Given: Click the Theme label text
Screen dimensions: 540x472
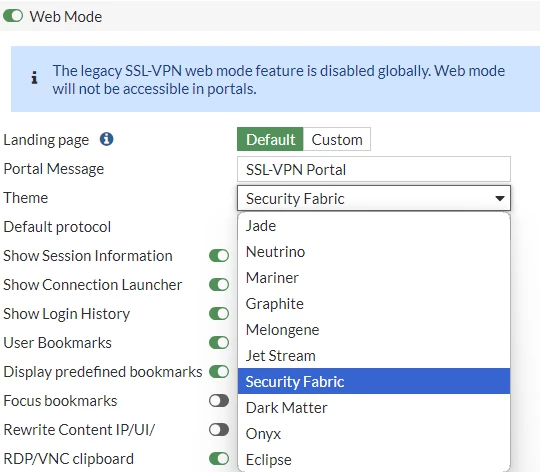Looking at the screenshot, I should 25,198.
